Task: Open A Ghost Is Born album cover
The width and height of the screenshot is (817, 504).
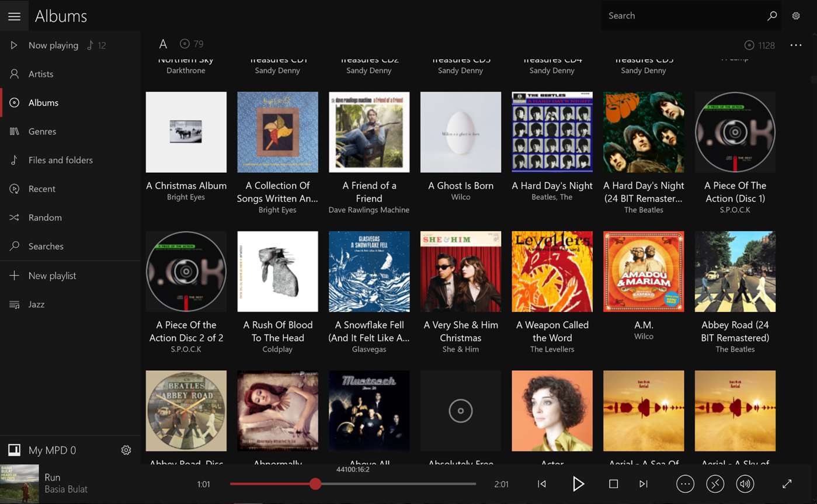Action: coord(461,132)
